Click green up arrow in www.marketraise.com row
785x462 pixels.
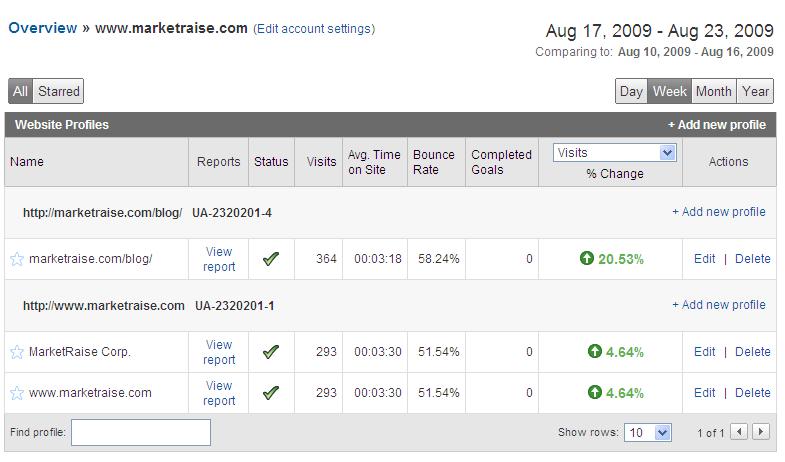(x=595, y=392)
